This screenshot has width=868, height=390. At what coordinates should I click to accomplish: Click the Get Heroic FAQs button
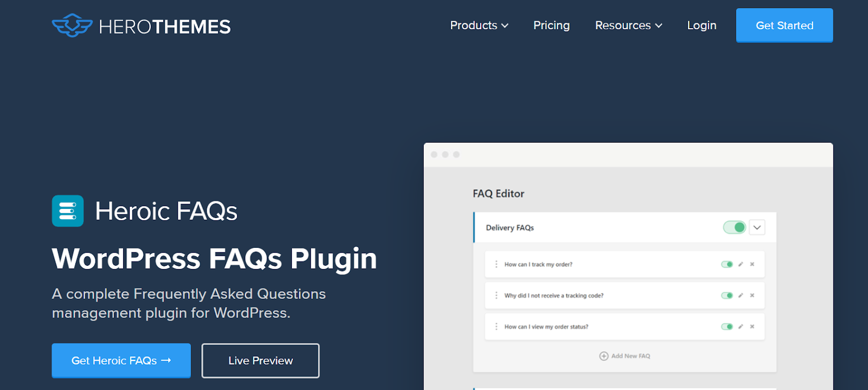coord(121,361)
